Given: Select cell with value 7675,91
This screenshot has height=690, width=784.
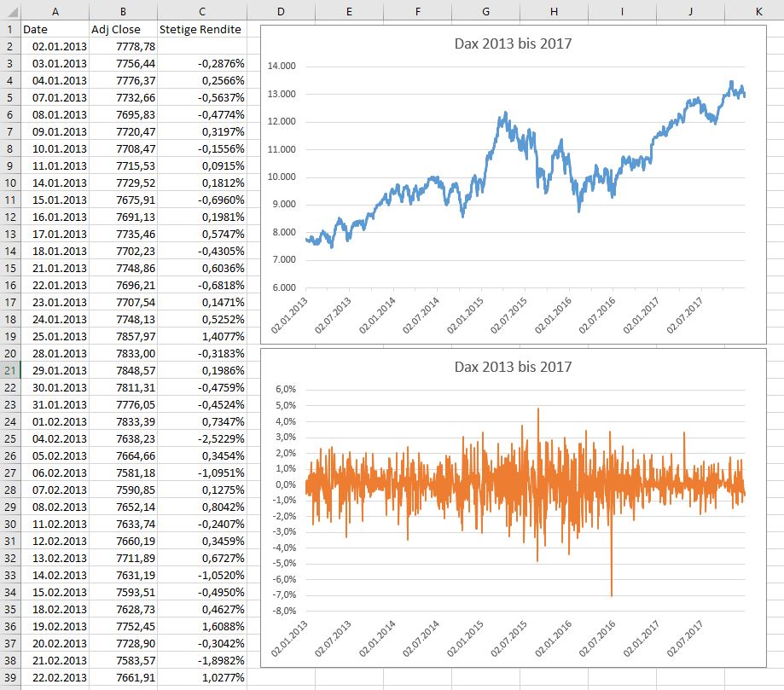Looking at the screenshot, I should [x=123, y=200].
